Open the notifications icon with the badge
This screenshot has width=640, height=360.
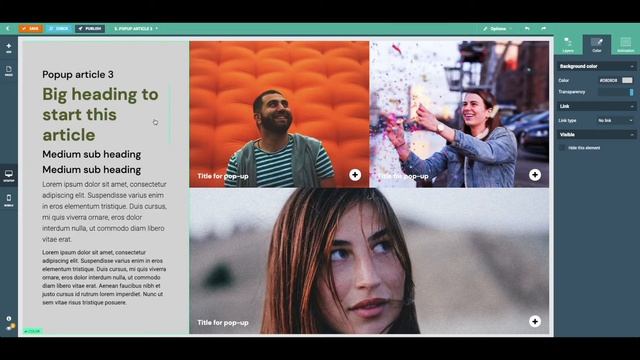[x=10, y=327]
